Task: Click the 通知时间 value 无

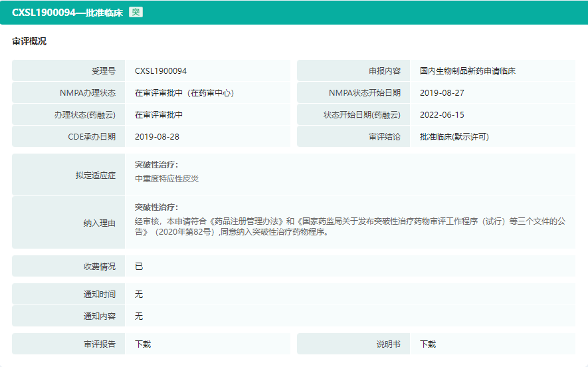Action: 139,295
